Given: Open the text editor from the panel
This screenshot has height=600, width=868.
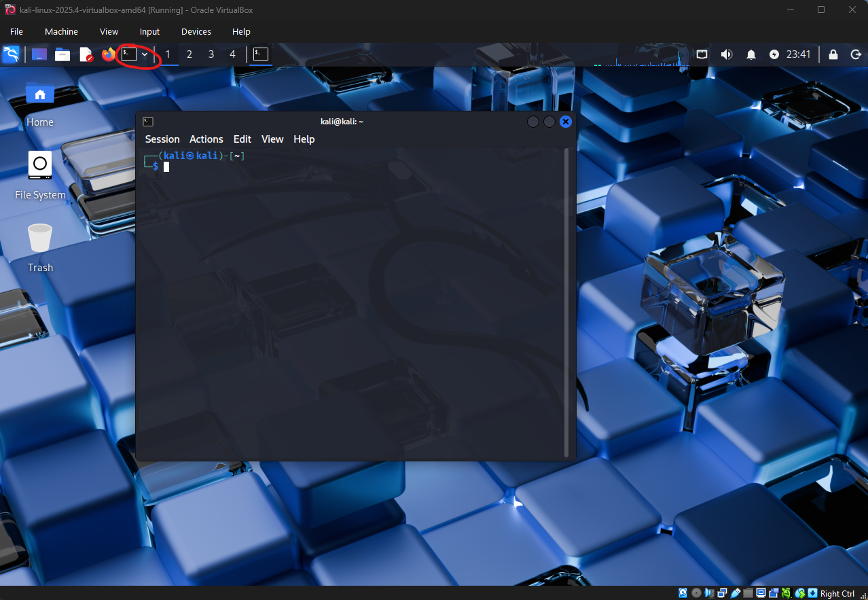Looking at the screenshot, I should tap(86, 54).
